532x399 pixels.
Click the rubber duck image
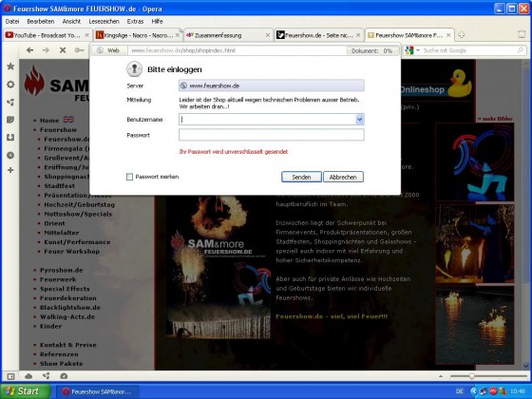(x=460, y=84)
